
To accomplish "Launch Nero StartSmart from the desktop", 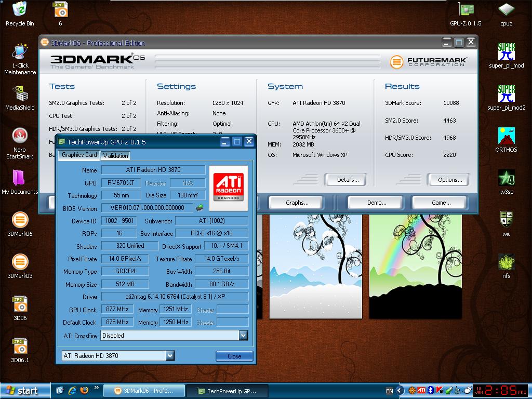I will click(x=20, y=143).
